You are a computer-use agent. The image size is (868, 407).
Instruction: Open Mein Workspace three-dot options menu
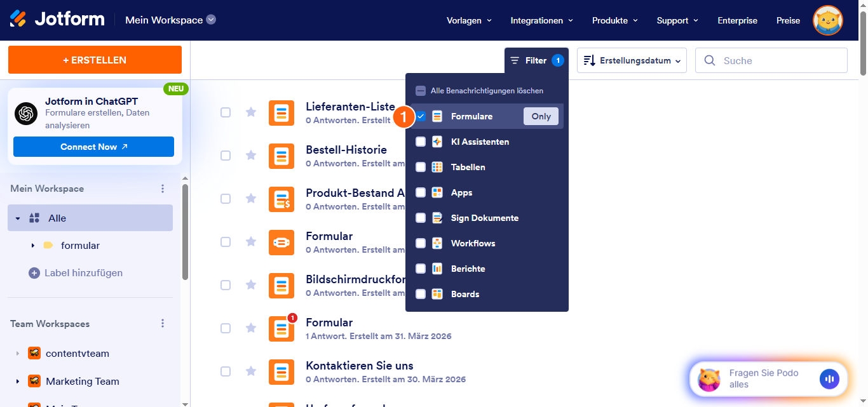163,188
